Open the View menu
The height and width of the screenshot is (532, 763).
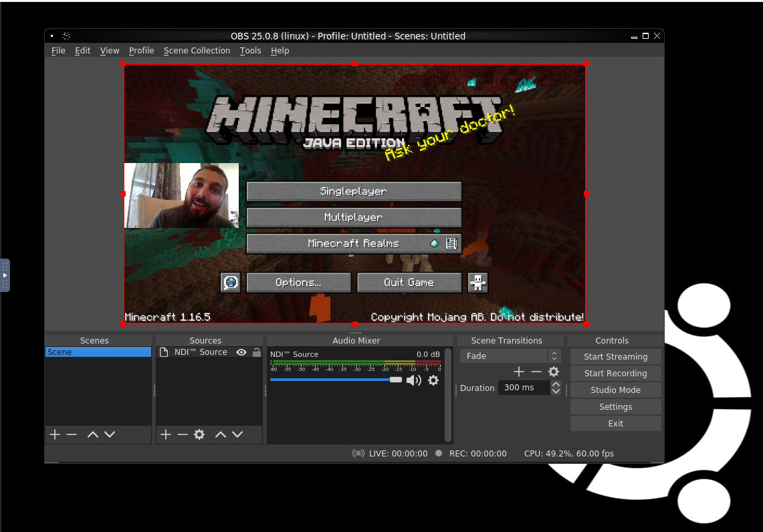pos(110,51)
